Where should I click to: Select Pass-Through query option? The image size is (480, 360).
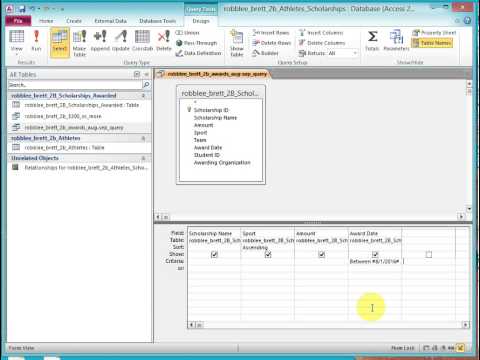coord(197,43)
